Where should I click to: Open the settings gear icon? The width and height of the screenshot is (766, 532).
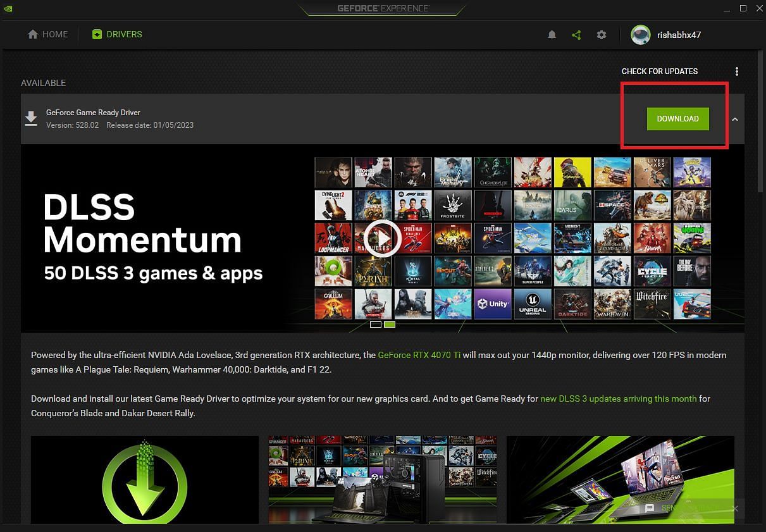pyautogui.click(x=602, y=35)
